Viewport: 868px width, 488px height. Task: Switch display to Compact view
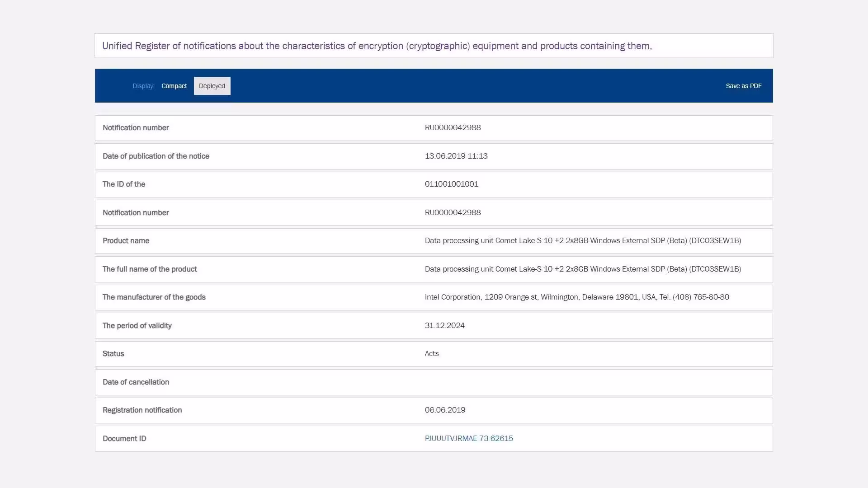click(x=174, y=86)
